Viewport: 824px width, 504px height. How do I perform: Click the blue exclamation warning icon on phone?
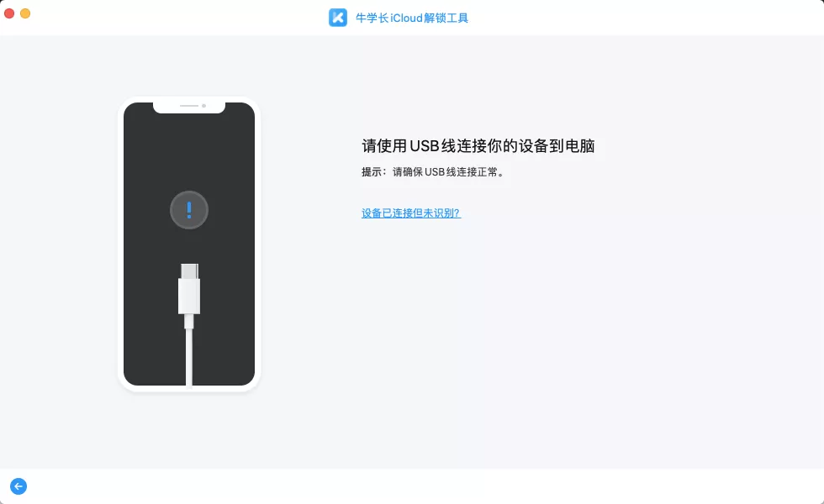[189, 210]
